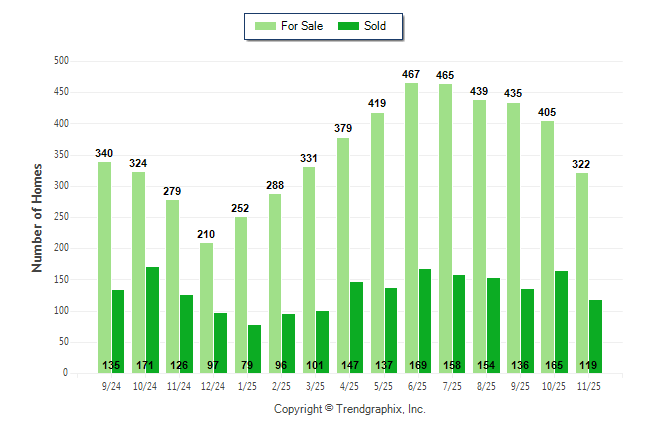The width and height of the screenshot is (646, 434).
Task: Click the Copyright Trendgraphix, Inc. text
Action: click(349, 410)
